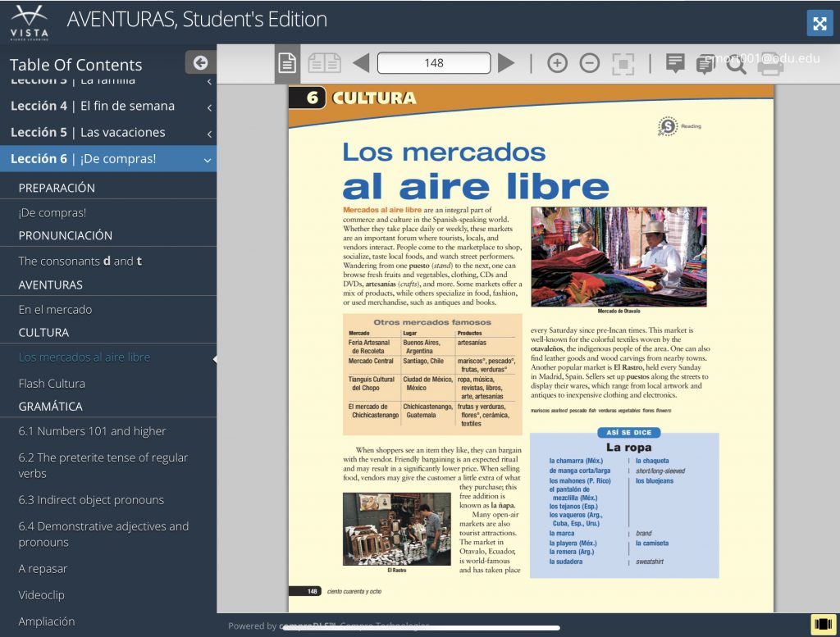Click 'Tianguis Cultural del Chopo' table cell
The width and height of the screenshot is (840, 637).
pos(372,384)
